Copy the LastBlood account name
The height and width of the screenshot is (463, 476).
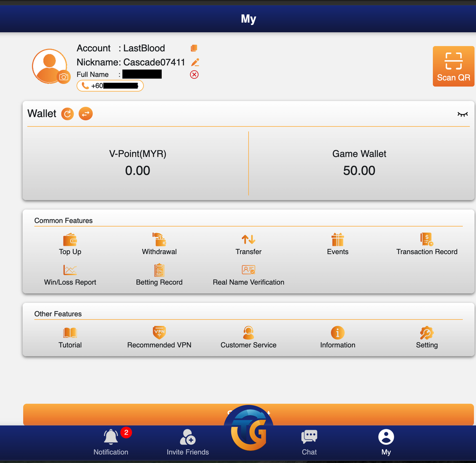(x=194, y=48)
